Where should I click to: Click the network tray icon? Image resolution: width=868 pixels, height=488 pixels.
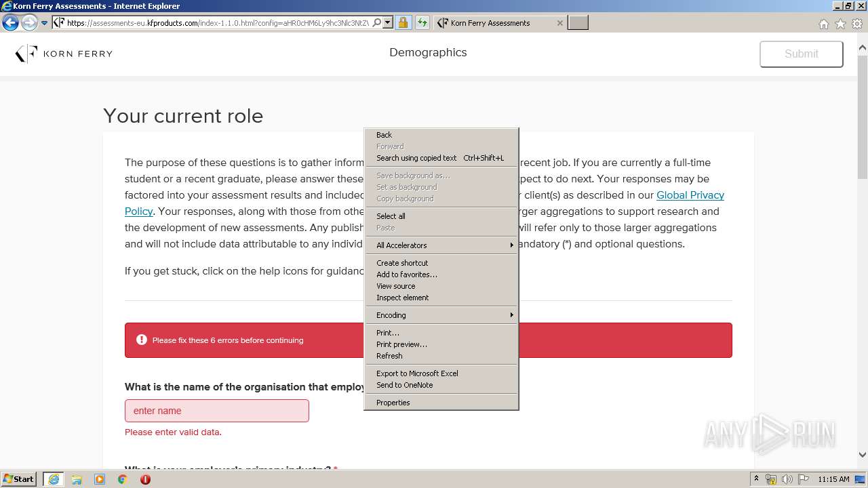pos(771,479)
